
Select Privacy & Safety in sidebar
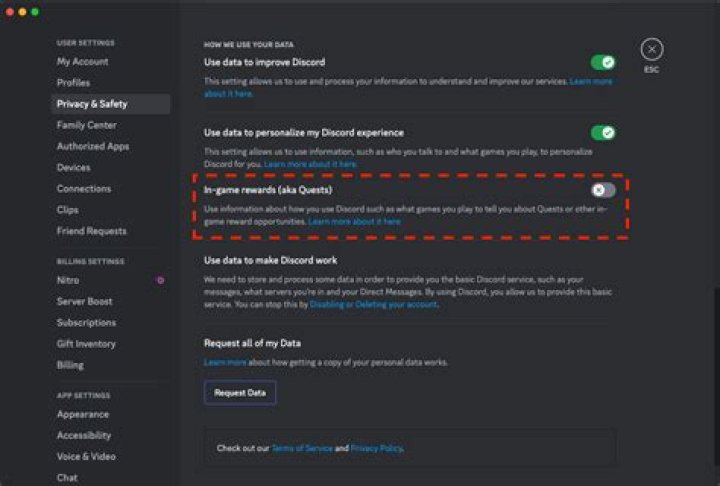pyautogui.click(x=92, y=104)
